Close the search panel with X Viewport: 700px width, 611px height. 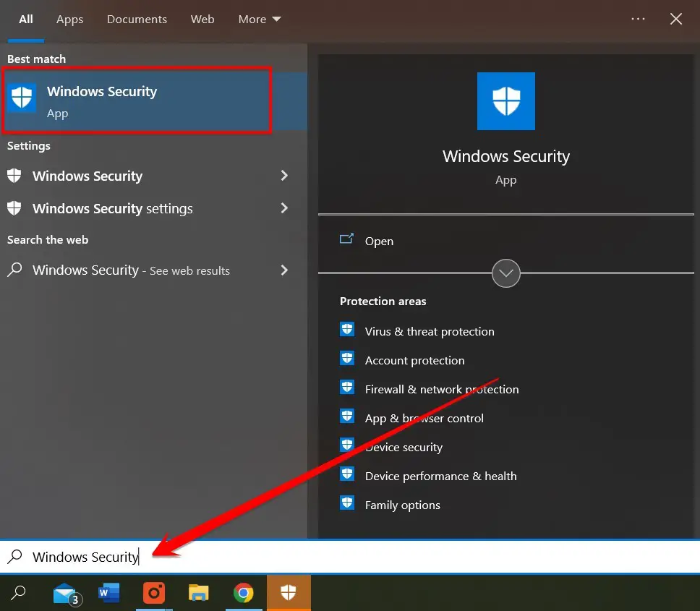(676, 19)
